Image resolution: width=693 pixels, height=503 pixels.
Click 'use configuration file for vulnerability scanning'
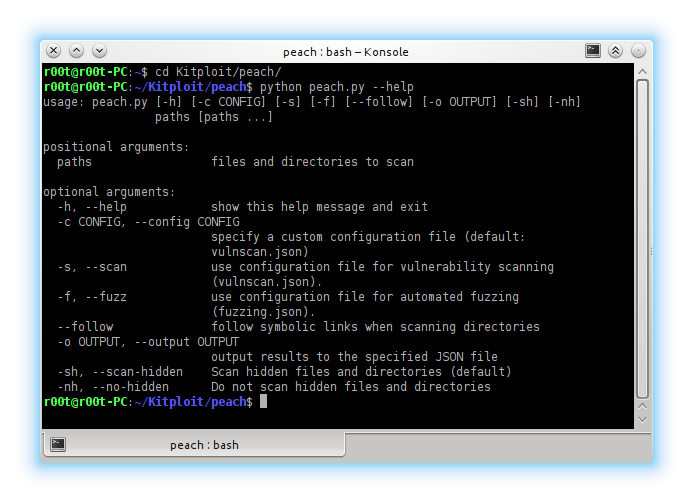382,267
